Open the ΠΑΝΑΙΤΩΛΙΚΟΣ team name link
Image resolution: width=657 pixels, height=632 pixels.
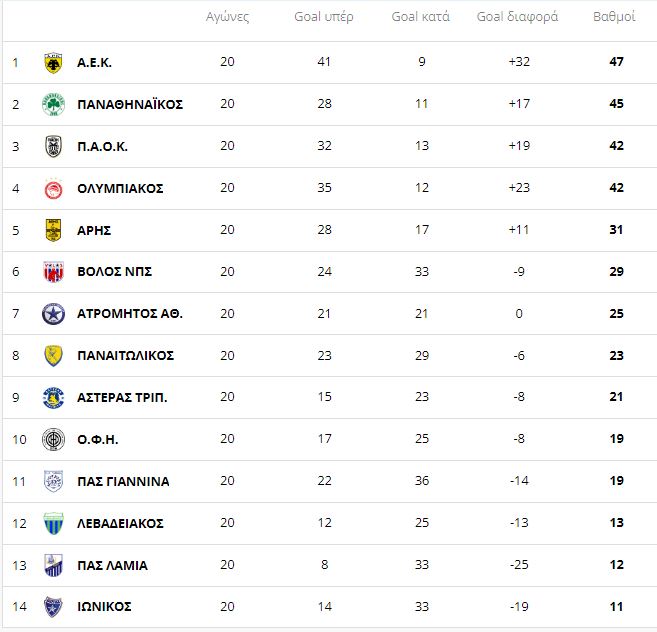click(126, 356)
